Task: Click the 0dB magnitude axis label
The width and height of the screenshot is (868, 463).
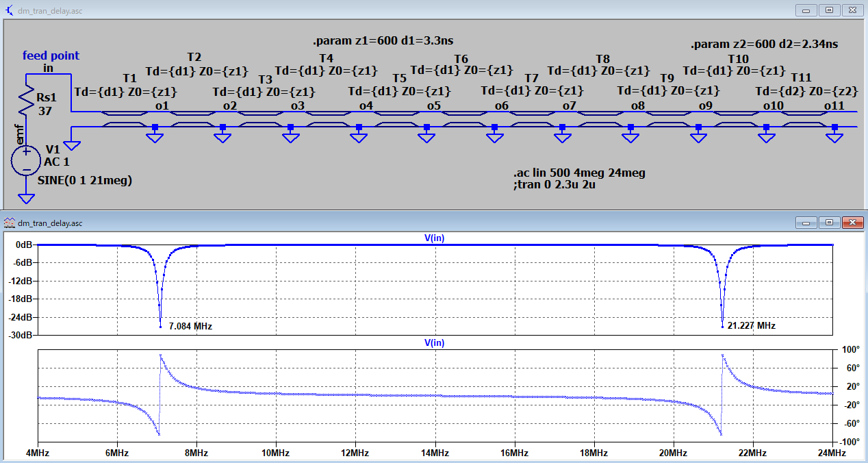Action: pyautogui.click(x=24, y=245)
